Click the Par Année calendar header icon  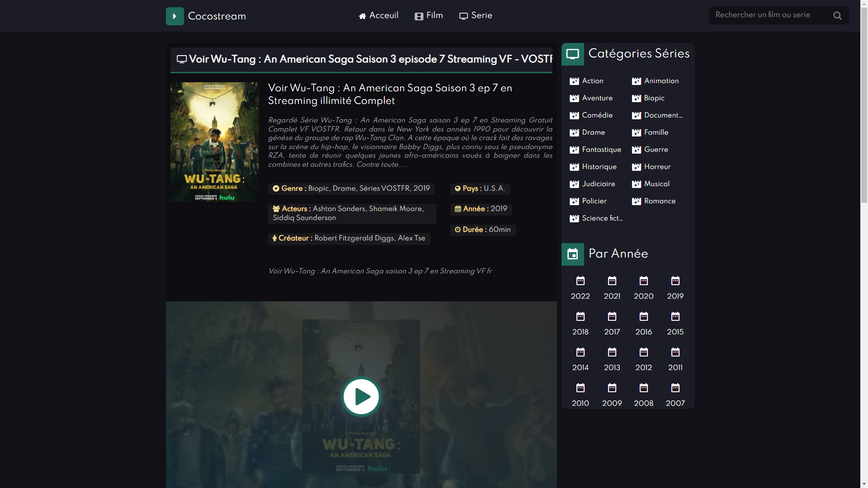[573, 254]
